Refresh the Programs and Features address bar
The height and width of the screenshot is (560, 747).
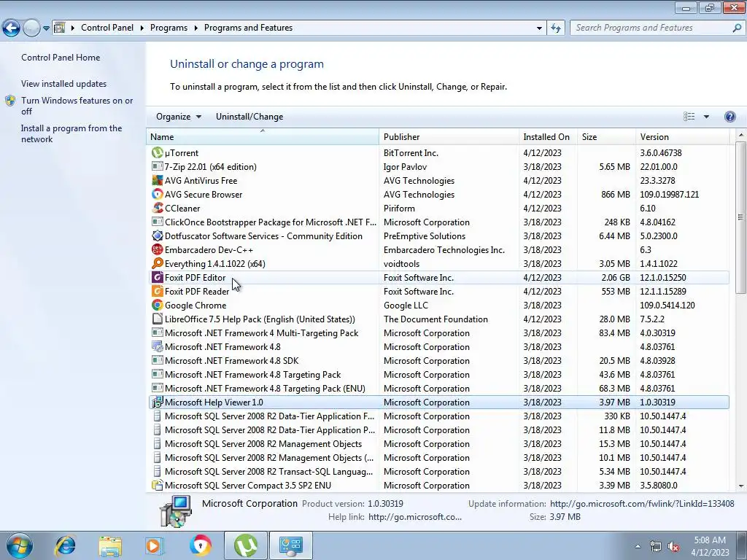(555, 28)
